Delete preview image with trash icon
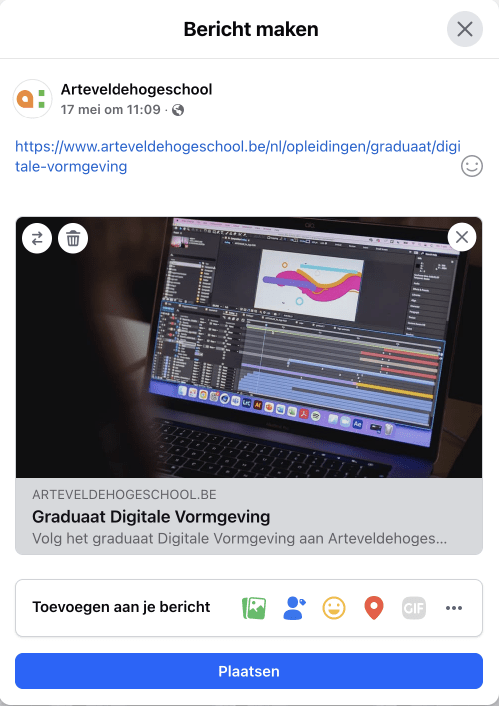The width and height of the screenshot is (499, 706). click(73, 238)
